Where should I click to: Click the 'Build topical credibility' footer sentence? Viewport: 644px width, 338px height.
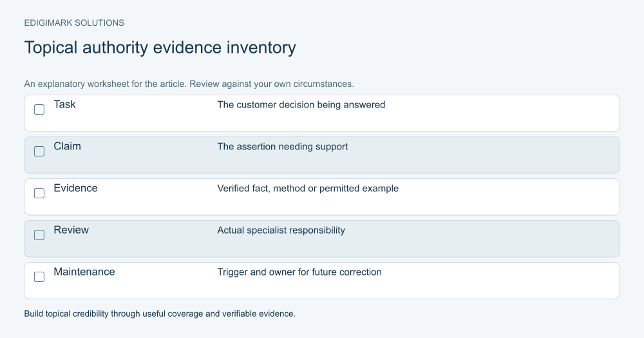(x=160, y=314)
